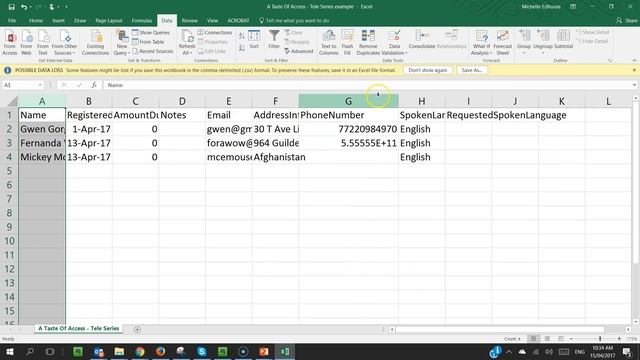Switch to Normal view in status bar
The width and height of the screenshot is (640, 360).
click(x=533, y=339)
